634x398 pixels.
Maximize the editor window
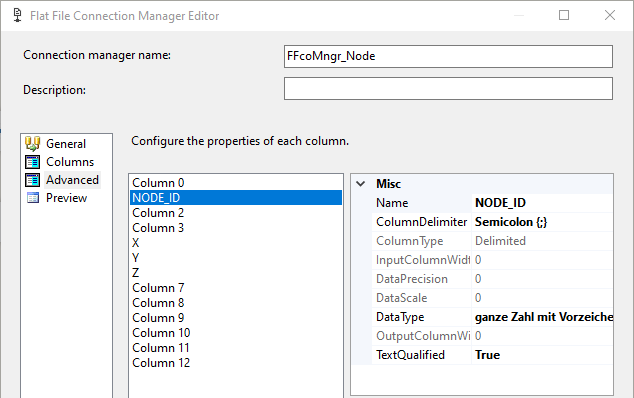564,15
